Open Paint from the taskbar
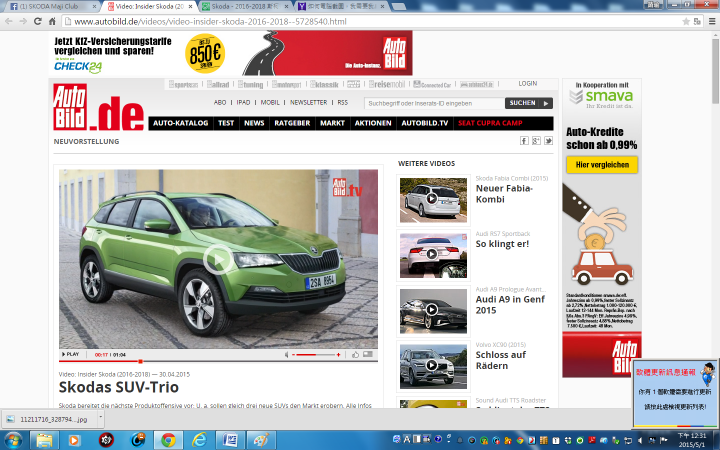This screenshot has width=720, height=450. click(261, 440)
